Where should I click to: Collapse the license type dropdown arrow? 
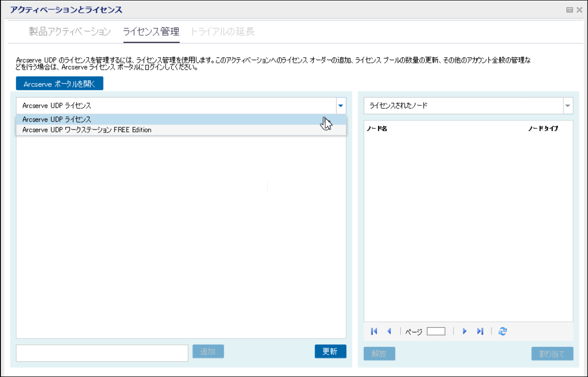[x=341, y=105]
